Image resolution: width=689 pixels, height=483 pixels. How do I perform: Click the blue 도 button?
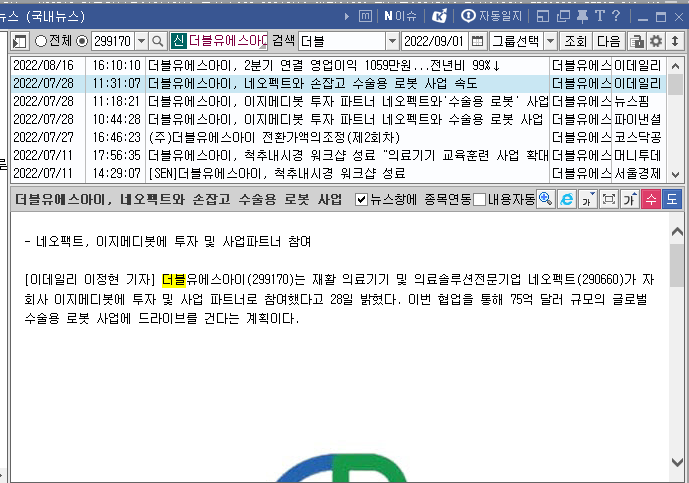(x=672, y=199)
